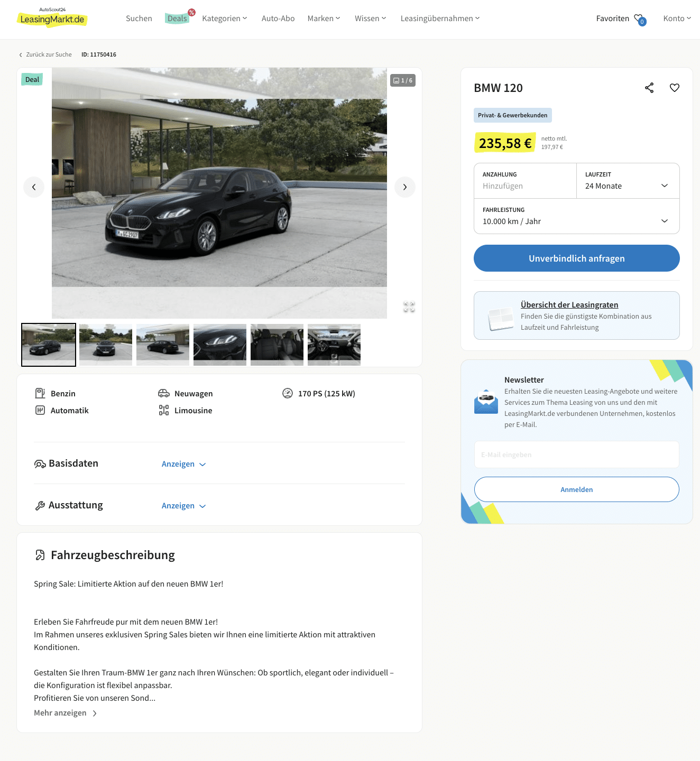Click the Privat- & Gewerbekunden tag
The height and width of the screenshot is (761, 700).
point(513,115)
